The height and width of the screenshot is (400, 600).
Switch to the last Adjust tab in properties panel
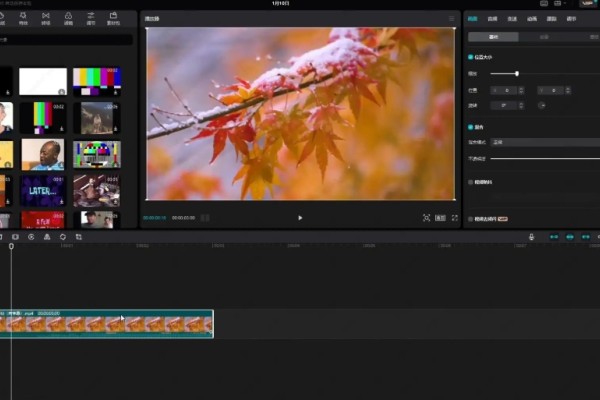tap(571, 18)
